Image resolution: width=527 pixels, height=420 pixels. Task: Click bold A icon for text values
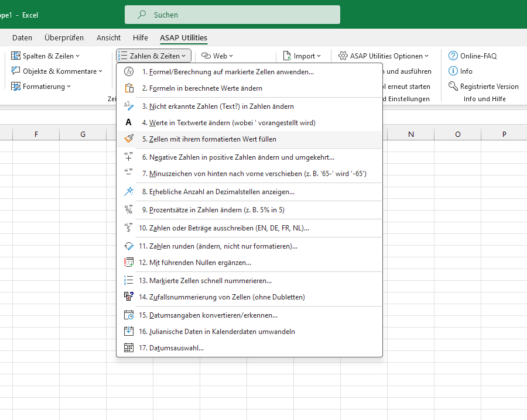click(x=128, y=122)
